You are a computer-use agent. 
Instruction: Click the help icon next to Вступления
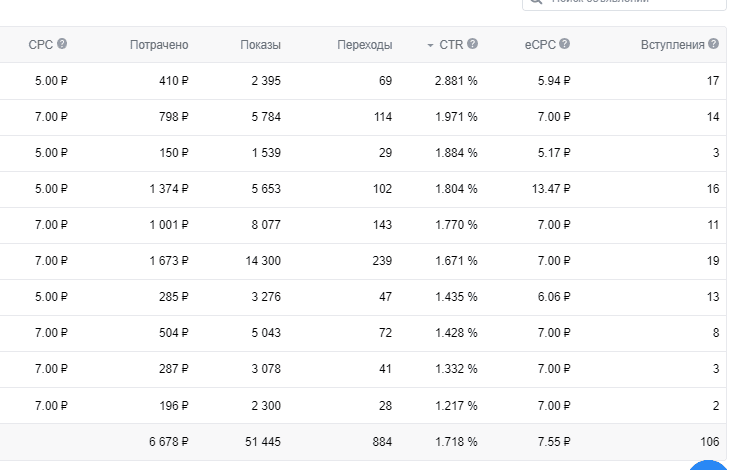714,44
